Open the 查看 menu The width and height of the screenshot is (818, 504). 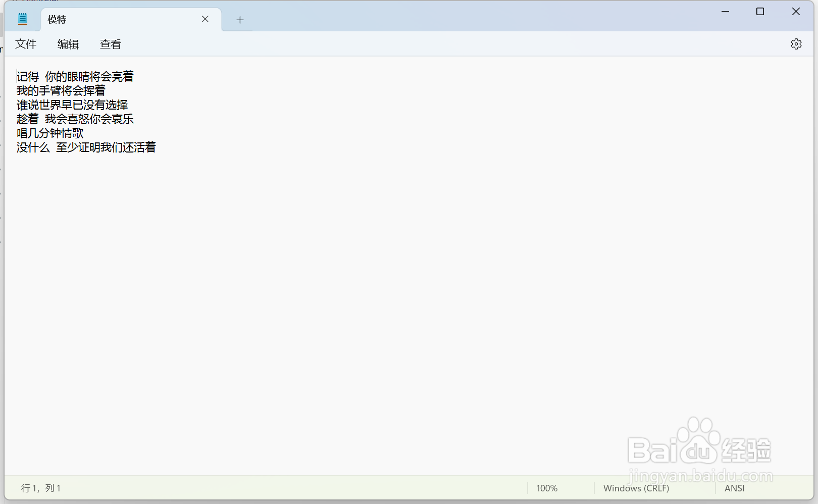[111, 44]
